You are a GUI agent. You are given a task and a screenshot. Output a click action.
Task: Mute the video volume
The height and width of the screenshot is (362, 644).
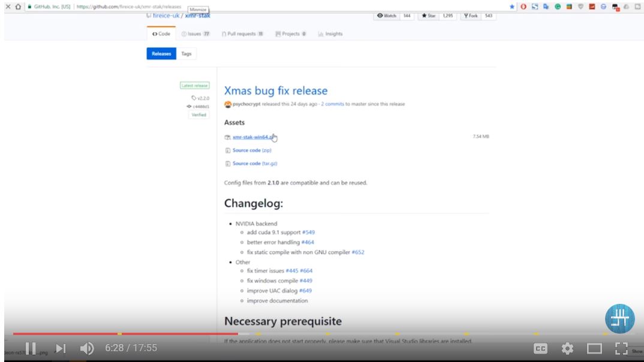coord(87,348)
